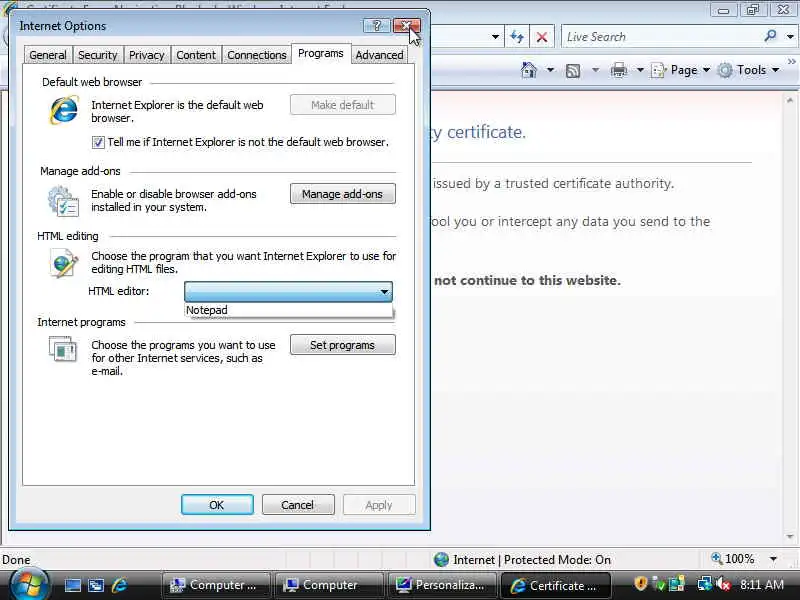Click the red Stop button in browser
The height and width of the screenshot is (600, 800).
(x=542, y=37)
